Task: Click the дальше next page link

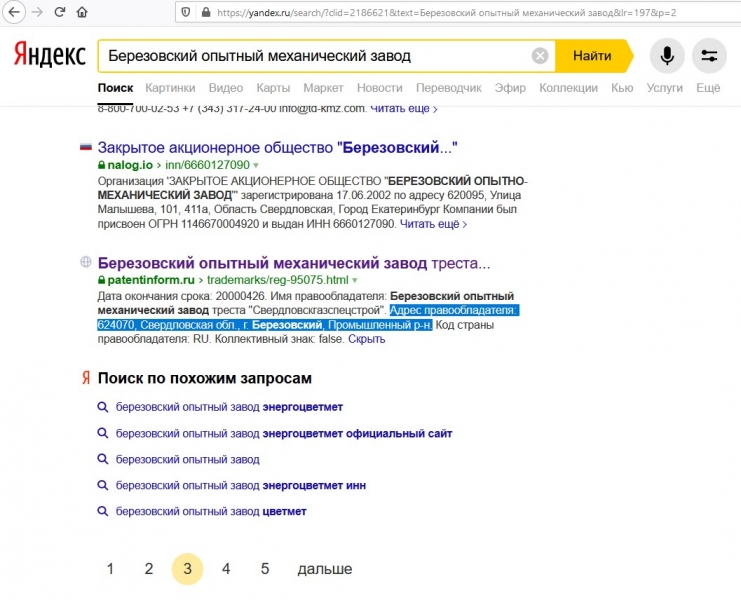Action: (x=324, y=569)
